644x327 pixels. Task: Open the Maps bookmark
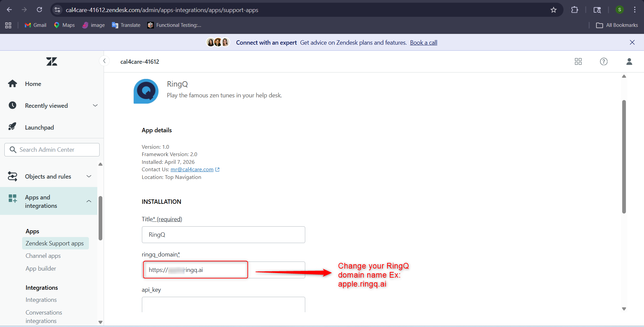click(x=64, y=25)
